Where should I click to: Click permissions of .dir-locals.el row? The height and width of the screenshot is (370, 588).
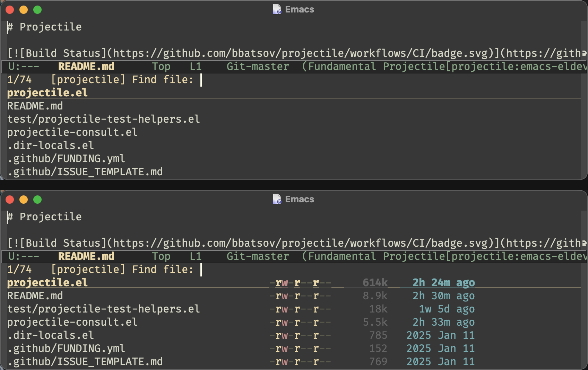[x=300, y=335]
